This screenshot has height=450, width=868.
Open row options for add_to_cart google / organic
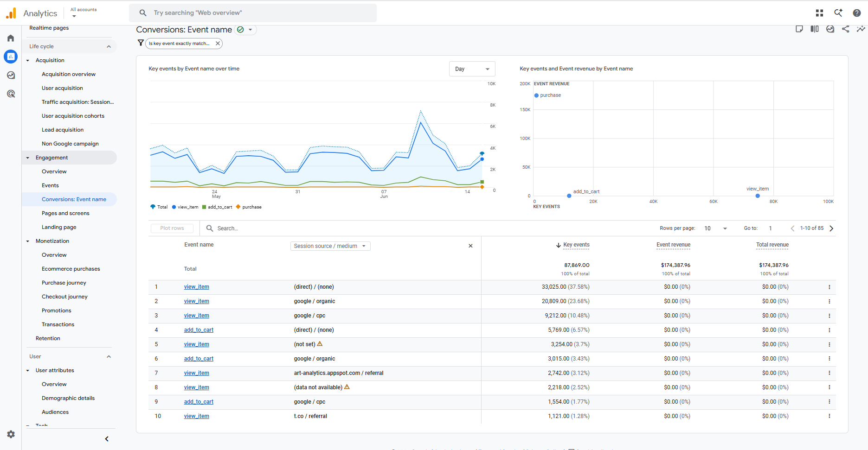click(829, 359)
